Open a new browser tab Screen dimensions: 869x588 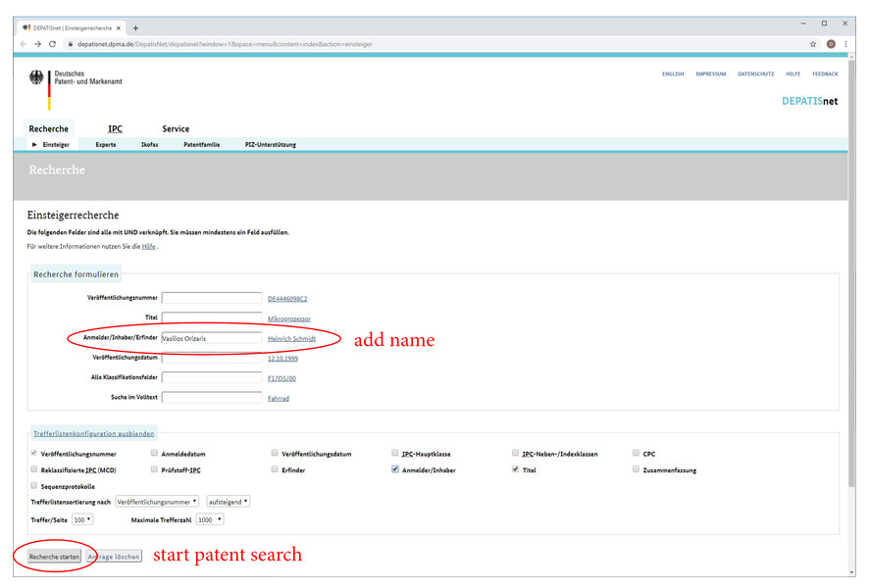point(135,28)
